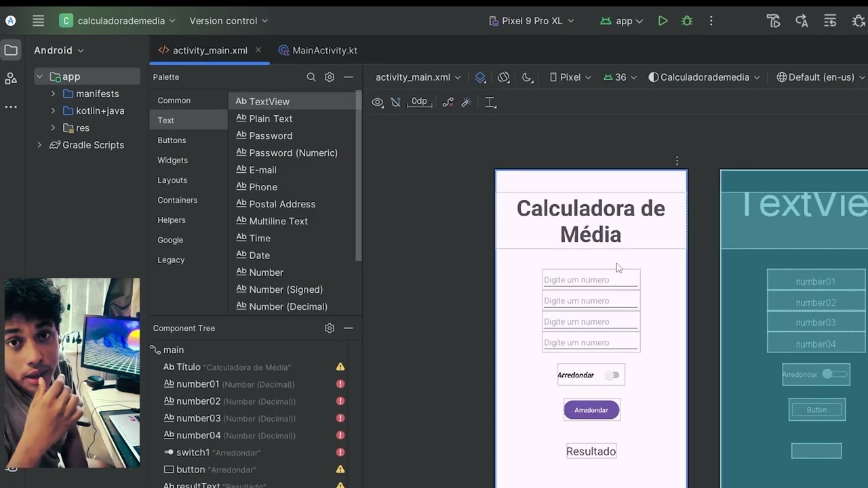Image resolution: width=868 pixels, height=488 pixels.
Task: Open the Project folder tool window icon
Action: [11, 50]
